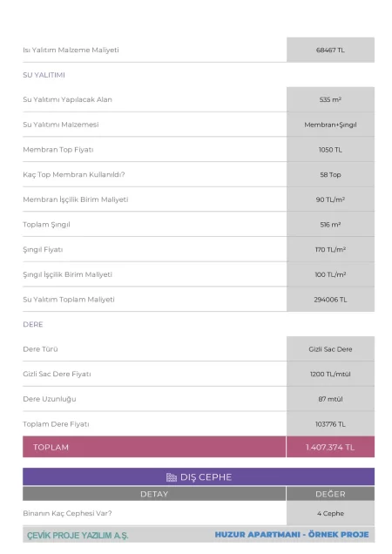Image resolution: width=392 pixels, height=554 pixels.
Task: Click the 294006 TL total cost value
Action: [330, 300]
